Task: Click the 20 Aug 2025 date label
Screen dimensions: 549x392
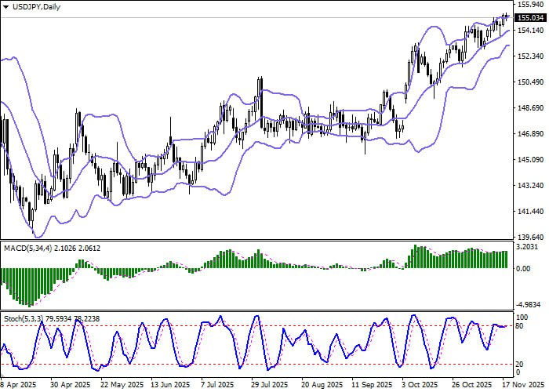Action: click(x=321, y=385)
